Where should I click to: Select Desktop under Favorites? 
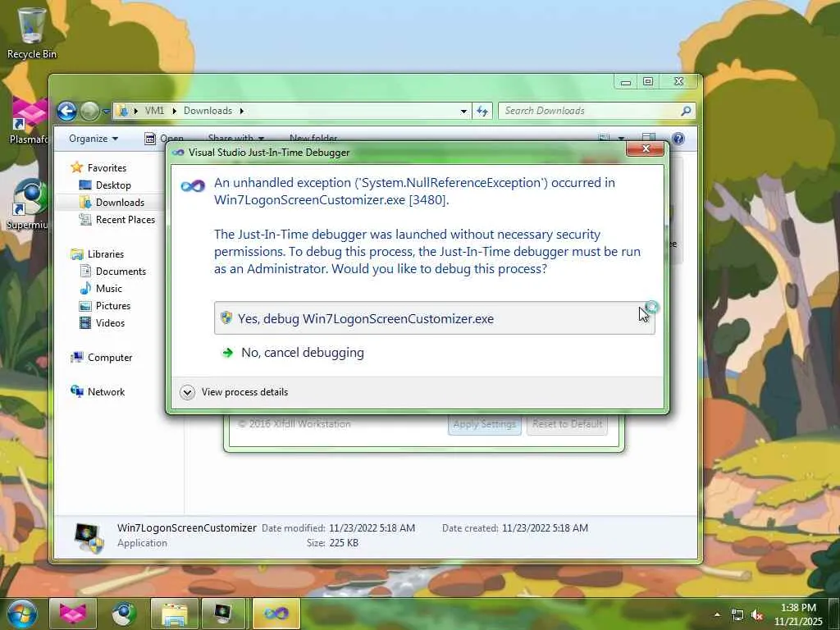113,185
